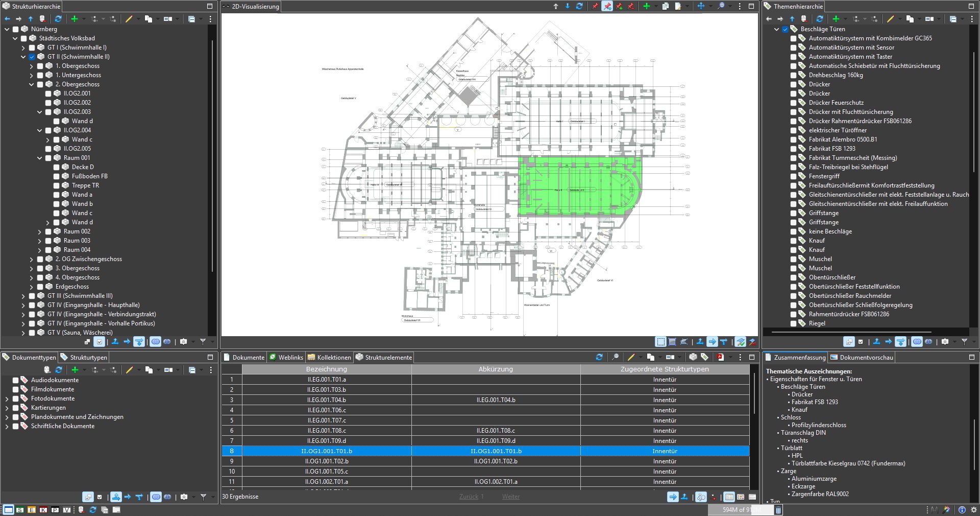This screenshot has width=980, height=516.
Task: Click the Weiter pagination link
Action: pyautogui.click(x=510, y=497)
